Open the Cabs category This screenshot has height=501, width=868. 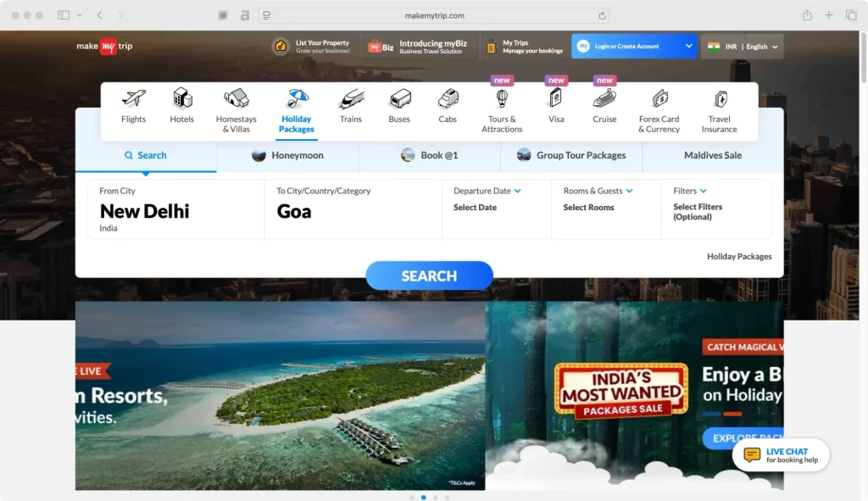448,106
